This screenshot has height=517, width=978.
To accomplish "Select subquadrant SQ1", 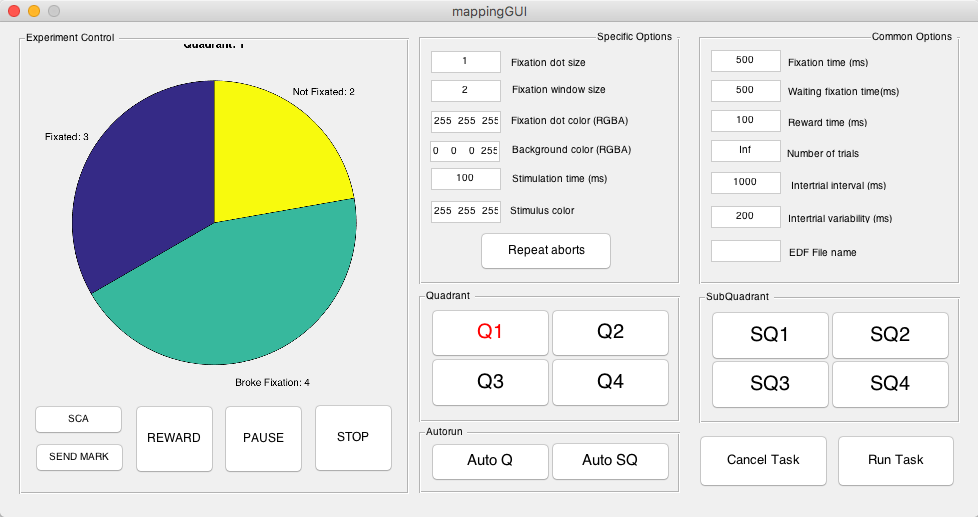I will coord(770,335).
